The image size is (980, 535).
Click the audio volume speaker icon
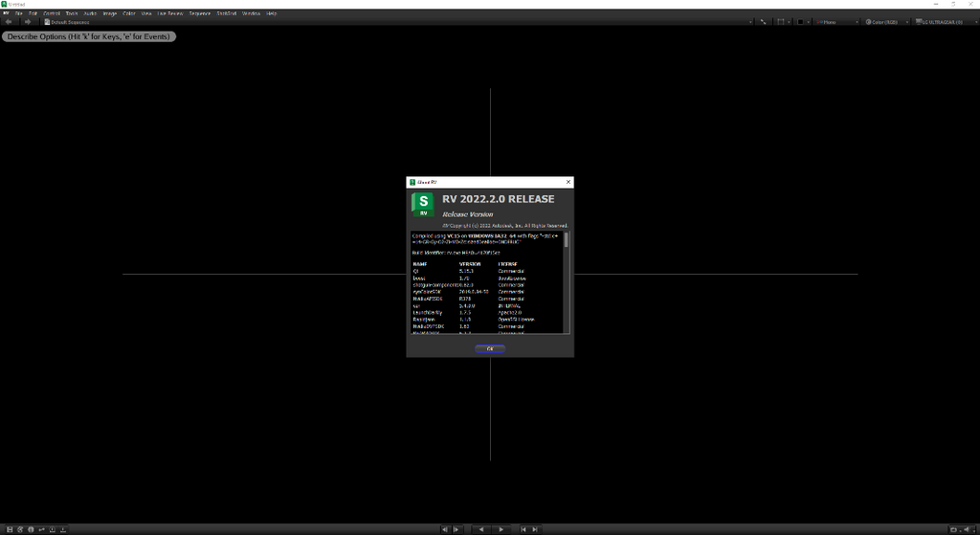coord(967,530)
